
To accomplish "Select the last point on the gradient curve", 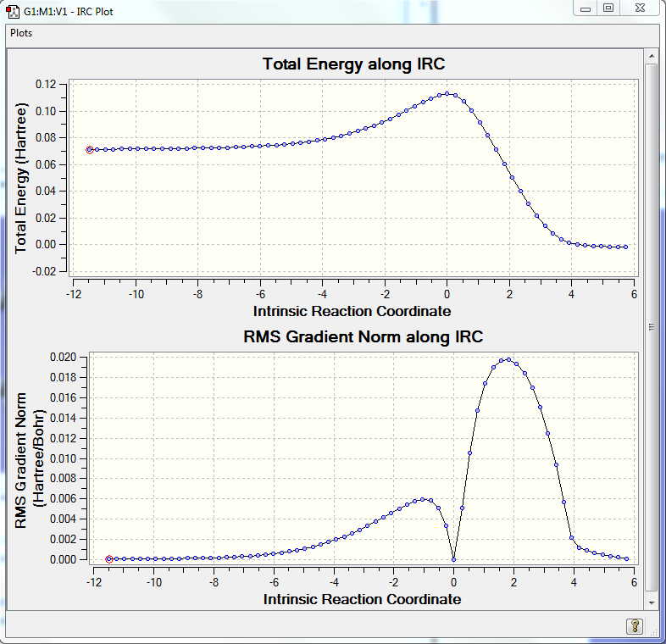I will [x=626, y=558].
